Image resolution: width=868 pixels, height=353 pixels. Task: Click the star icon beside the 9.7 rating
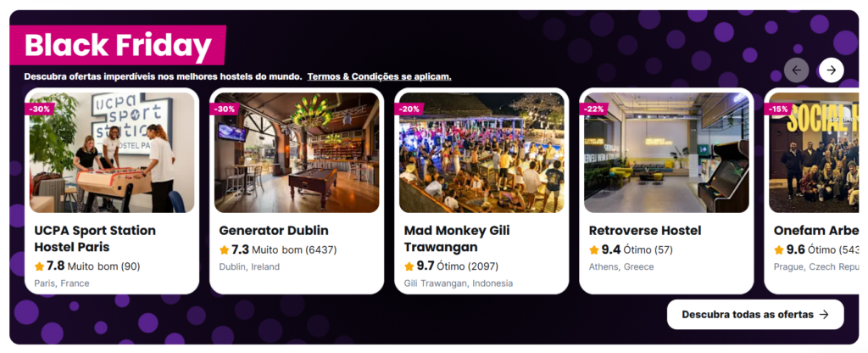409,266
